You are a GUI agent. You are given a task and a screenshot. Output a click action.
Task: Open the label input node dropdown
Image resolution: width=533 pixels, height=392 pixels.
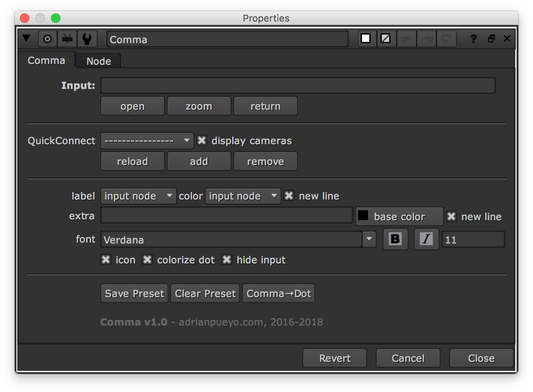(x=138, y=196)
